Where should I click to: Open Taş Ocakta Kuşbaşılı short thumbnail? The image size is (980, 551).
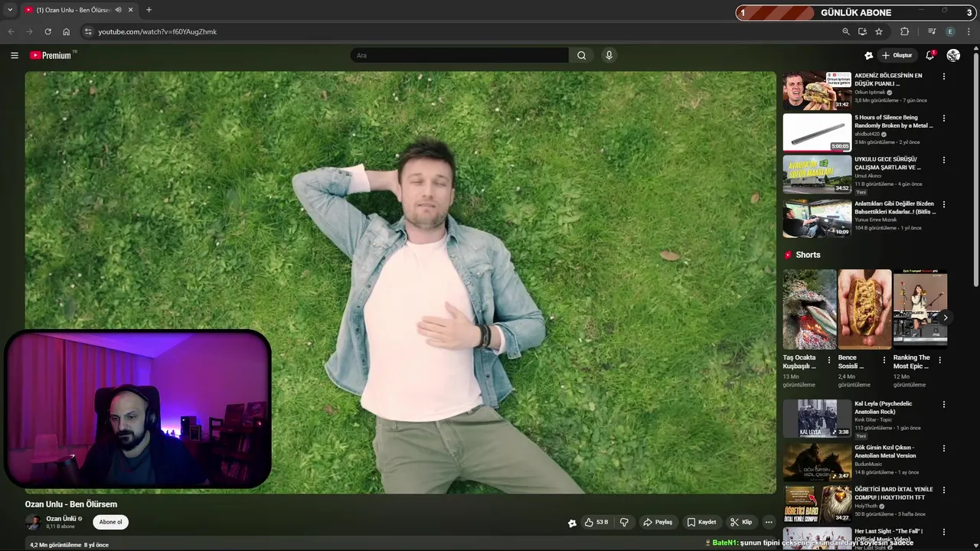pyautogui.click(x=809, y=309)
